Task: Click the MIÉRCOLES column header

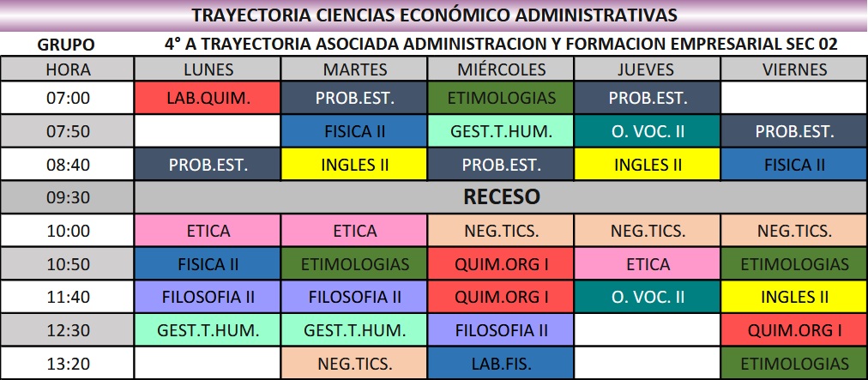Action: pos(502,69)
